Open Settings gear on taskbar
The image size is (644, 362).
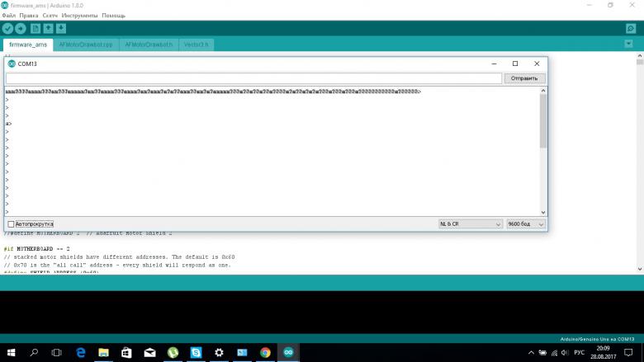point(220,353)
